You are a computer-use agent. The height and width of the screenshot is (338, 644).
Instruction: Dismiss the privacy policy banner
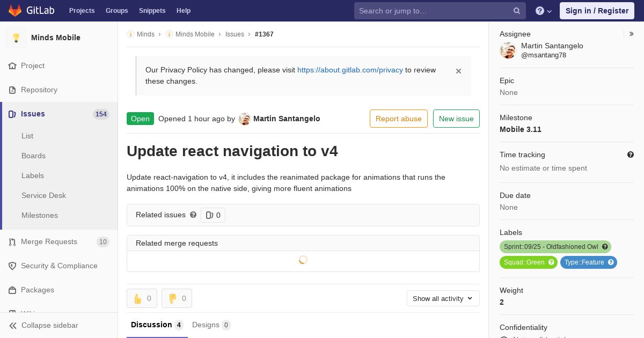[x=458, y=71]
